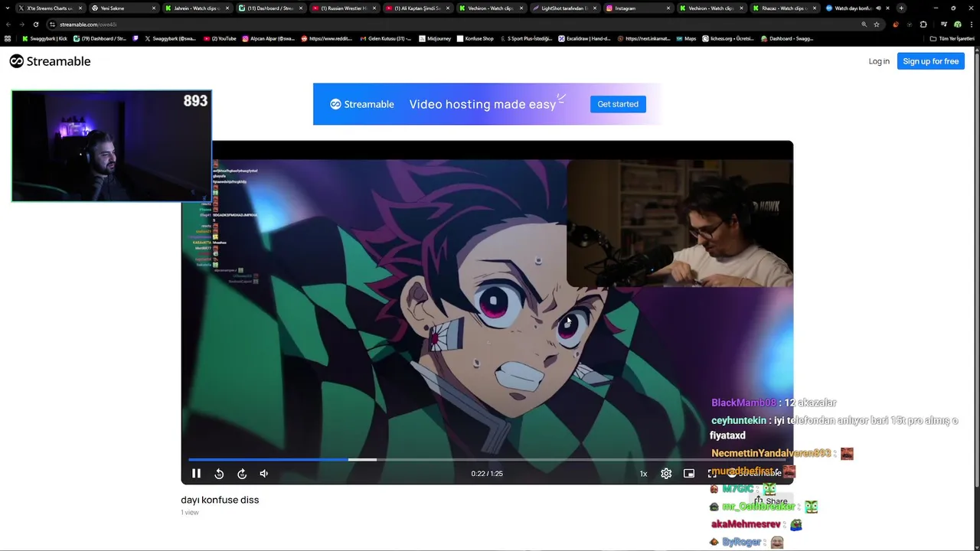Viewport: 980px width, 551px height.
Task: Open a new browser tab
Action: click(x=901, y=8)
